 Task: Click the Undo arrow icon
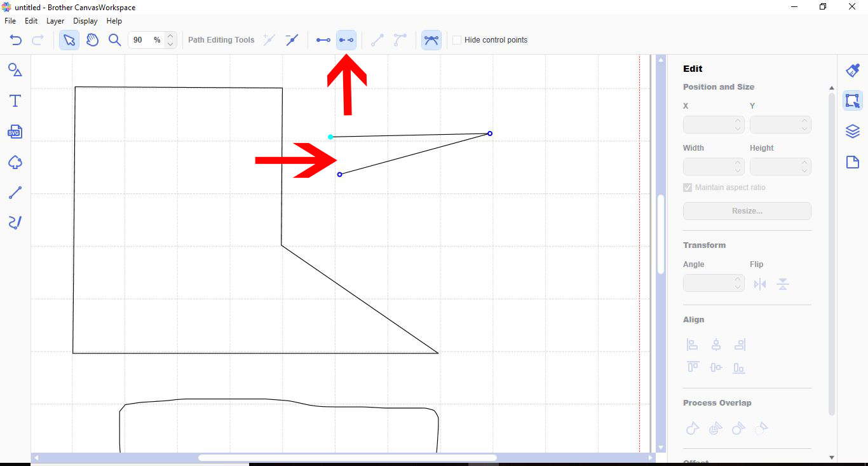(16, 40)
